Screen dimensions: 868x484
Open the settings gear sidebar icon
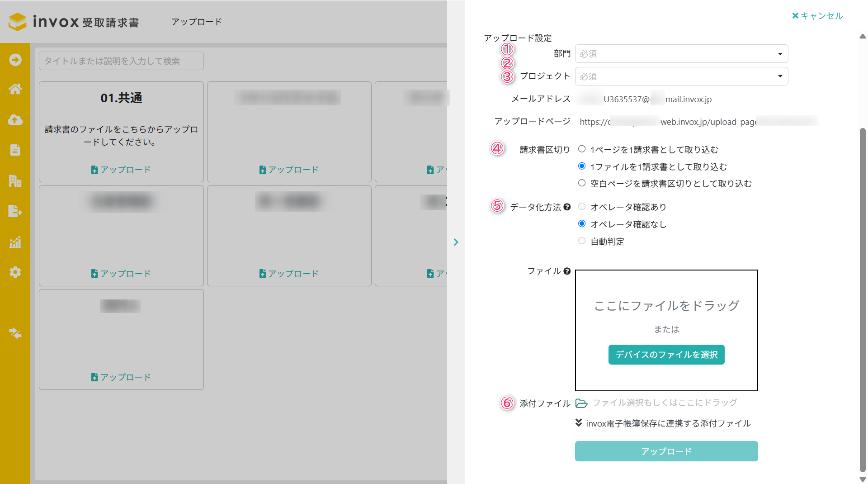coord(15,272)
